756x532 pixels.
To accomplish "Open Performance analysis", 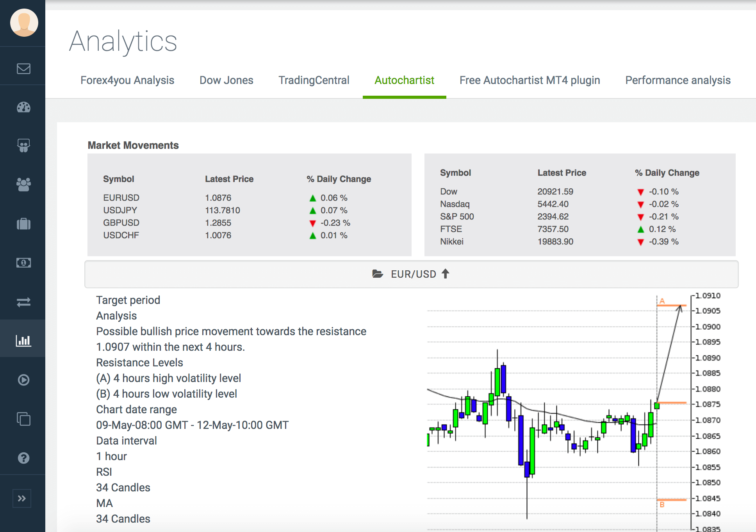I will pyautogui.click(x=678, y=80).
